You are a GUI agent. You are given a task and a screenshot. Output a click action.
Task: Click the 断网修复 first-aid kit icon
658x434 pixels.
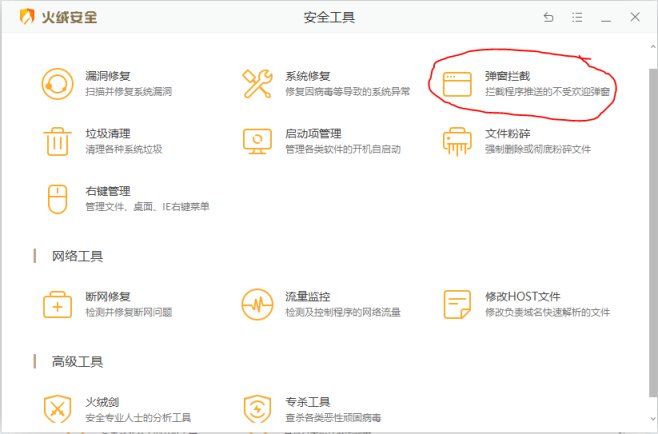[57, 304]
